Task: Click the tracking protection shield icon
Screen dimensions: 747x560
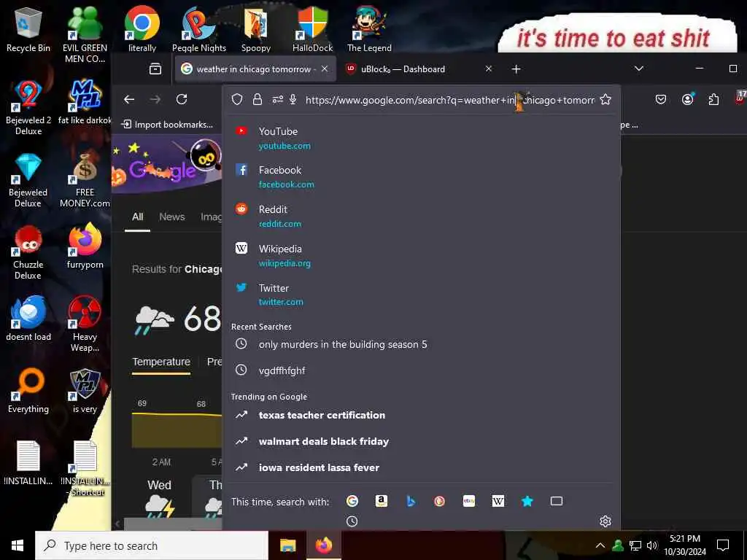Action: coord(237,99)
